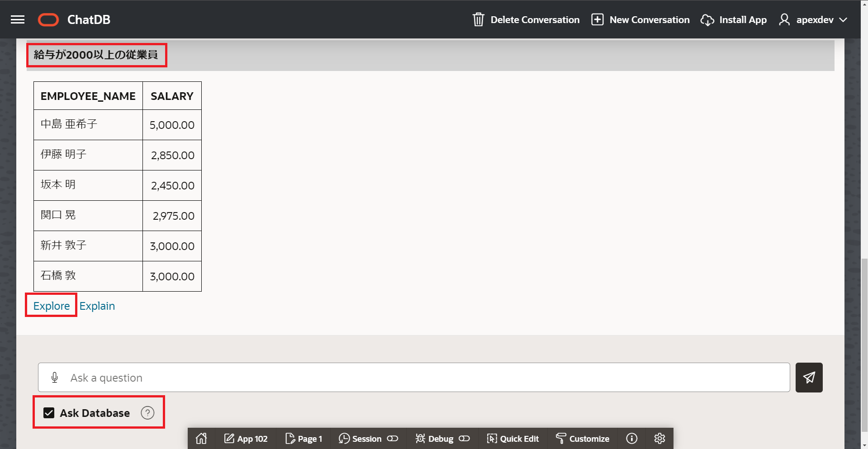Select the 中島 亜希子 name cell
The image size is (868, 449).
[88, 125]
